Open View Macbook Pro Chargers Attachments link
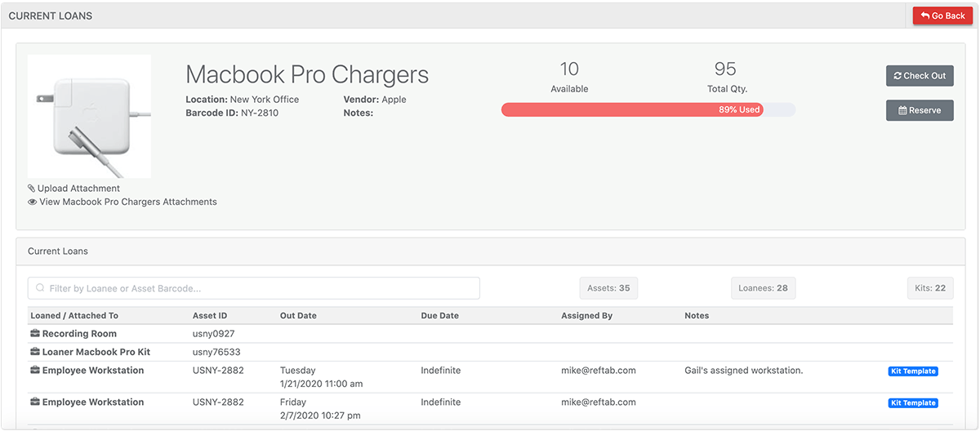This screenshot has height=431, width=980. coord(128,202)
